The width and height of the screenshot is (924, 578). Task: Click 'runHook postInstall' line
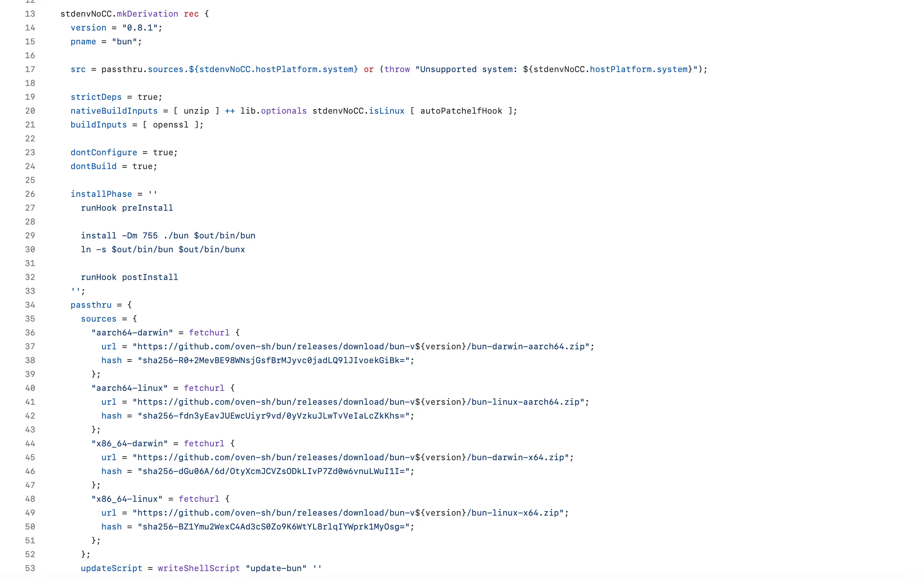click(129, 277)
